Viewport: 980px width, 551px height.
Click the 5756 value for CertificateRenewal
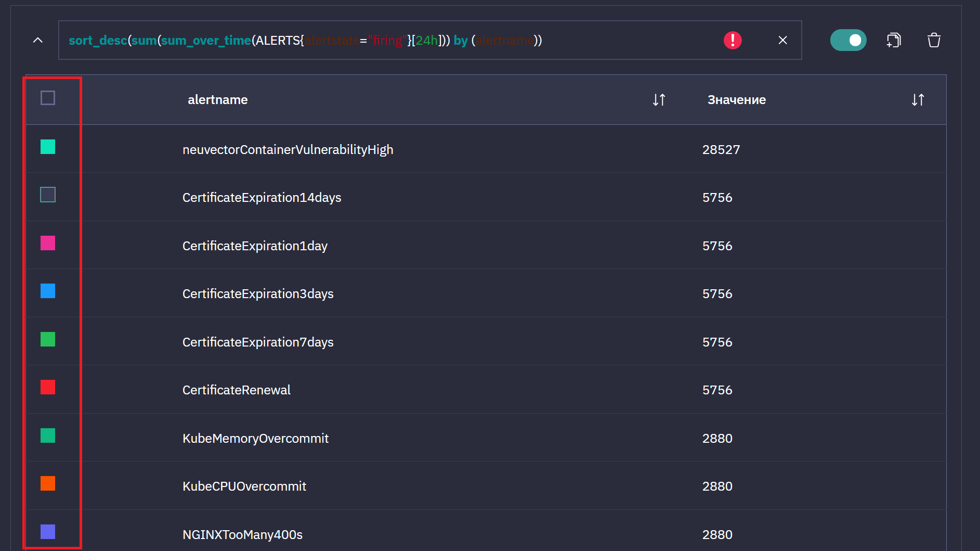click(x=717, y=390)
